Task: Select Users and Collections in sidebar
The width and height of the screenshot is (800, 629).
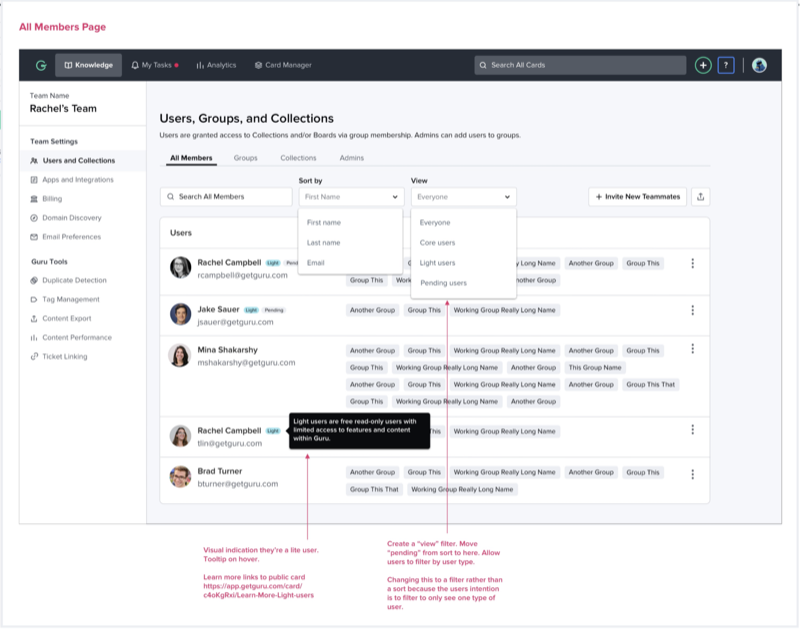Action: 83,161
